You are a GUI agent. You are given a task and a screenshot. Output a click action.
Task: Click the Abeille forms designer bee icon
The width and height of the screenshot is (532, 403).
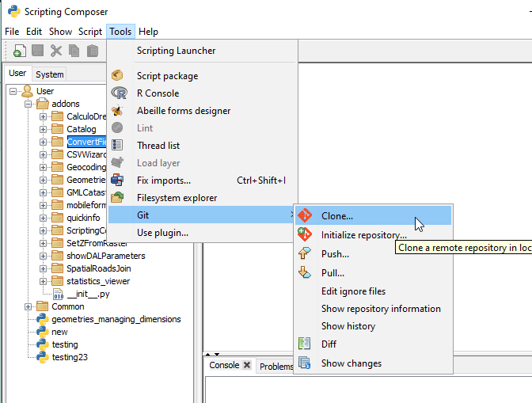click(x=118, y=111)
